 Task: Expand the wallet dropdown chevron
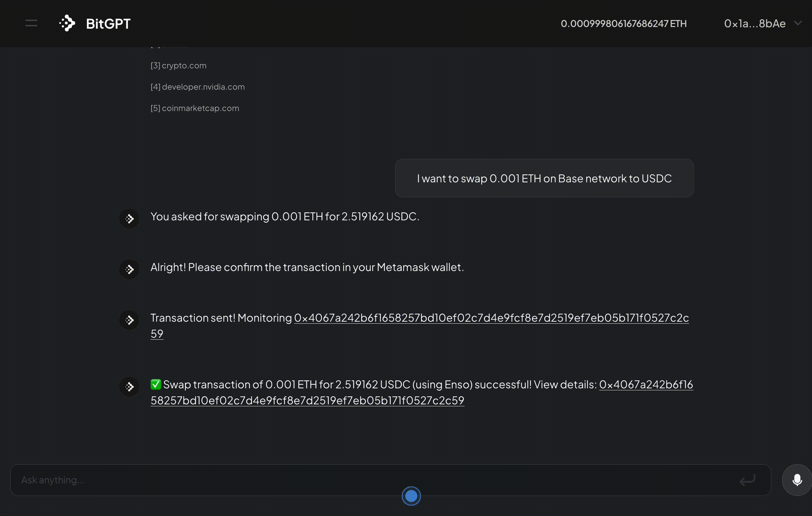click(798, 23)
